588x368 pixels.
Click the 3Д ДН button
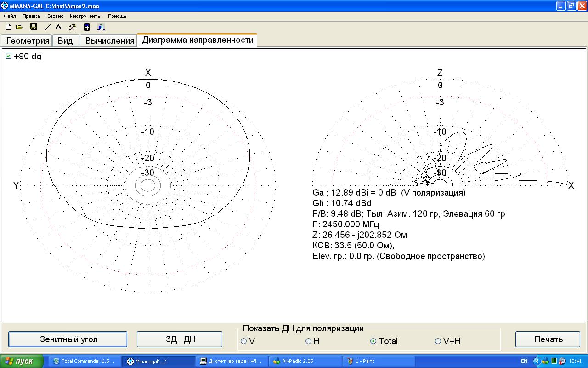(180, 339)
